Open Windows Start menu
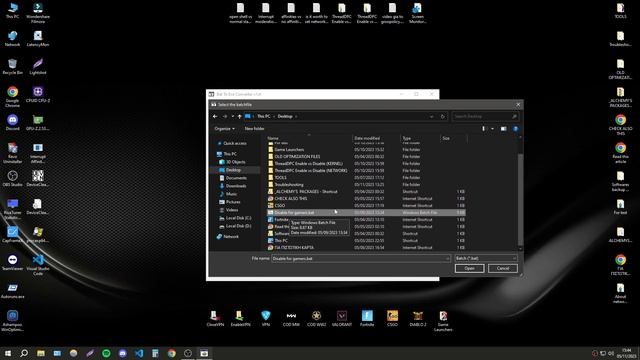The height and width of the screenshot is (360, 640). coord(8,353)
